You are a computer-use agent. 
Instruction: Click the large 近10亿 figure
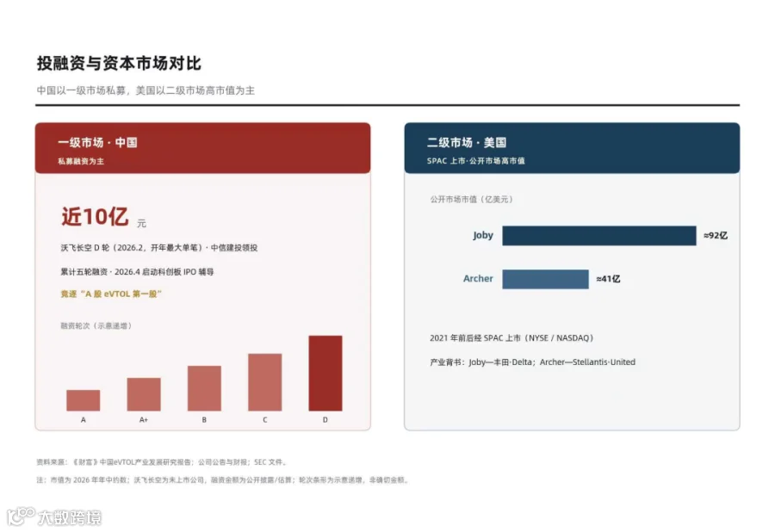pos(95,217)
